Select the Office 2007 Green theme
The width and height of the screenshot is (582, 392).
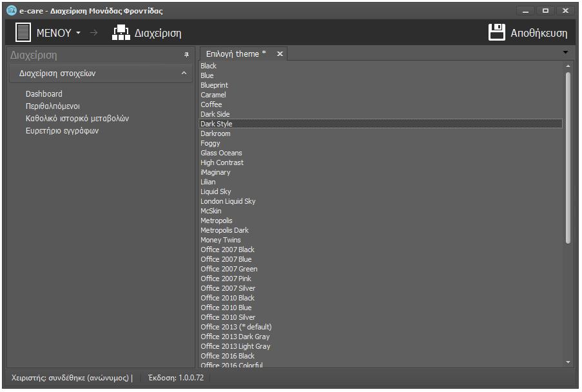(381, 268)
